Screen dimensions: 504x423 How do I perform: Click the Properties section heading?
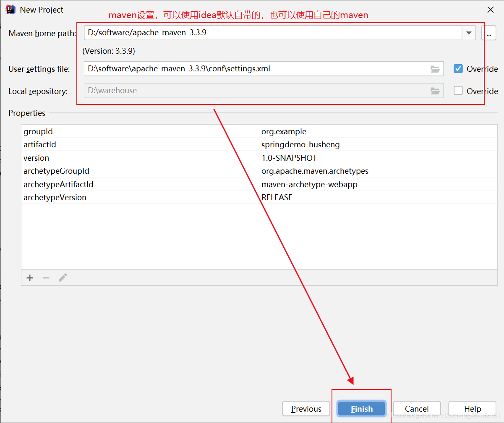tap(27, 113)
